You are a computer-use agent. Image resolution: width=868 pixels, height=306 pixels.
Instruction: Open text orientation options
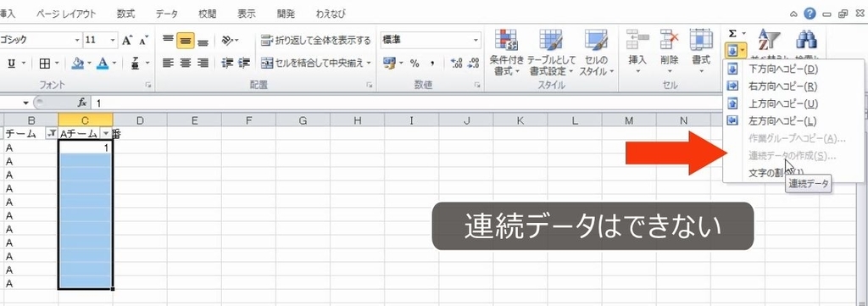[x=230, y=41]
